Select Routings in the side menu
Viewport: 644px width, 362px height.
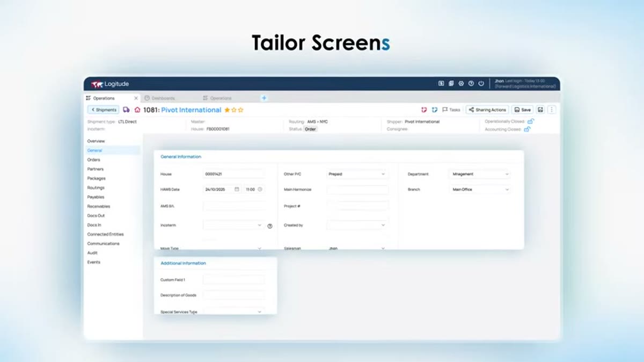click(x=96, y=188)
